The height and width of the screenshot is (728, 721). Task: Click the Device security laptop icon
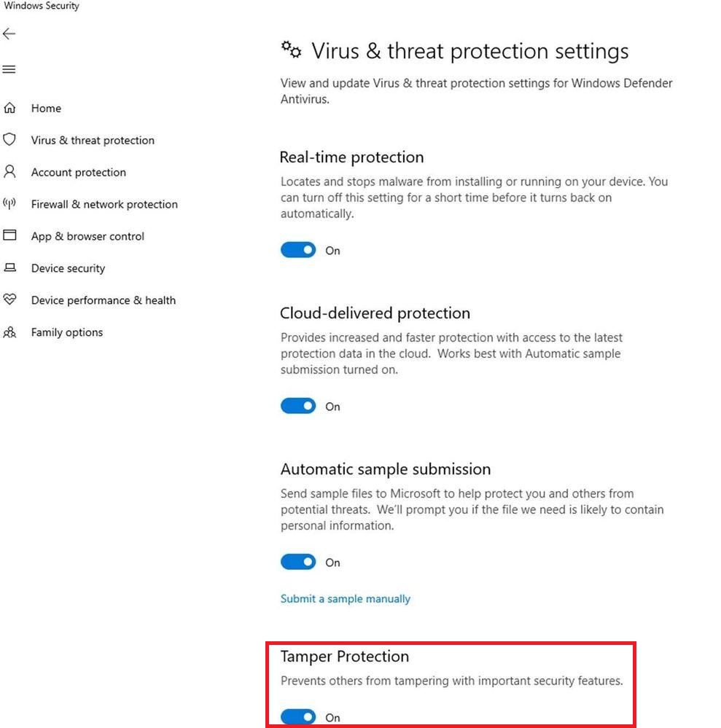pos(9,267)
